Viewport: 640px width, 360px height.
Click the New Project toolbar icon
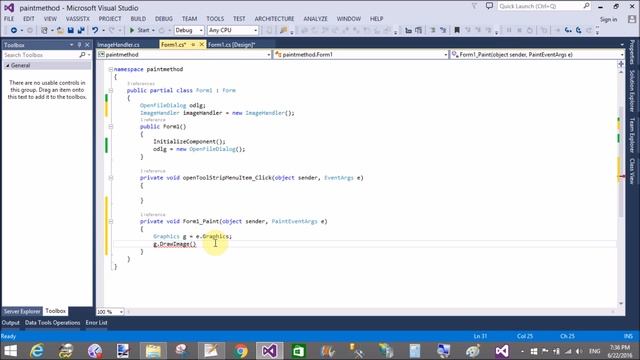[x=44, y=30]
